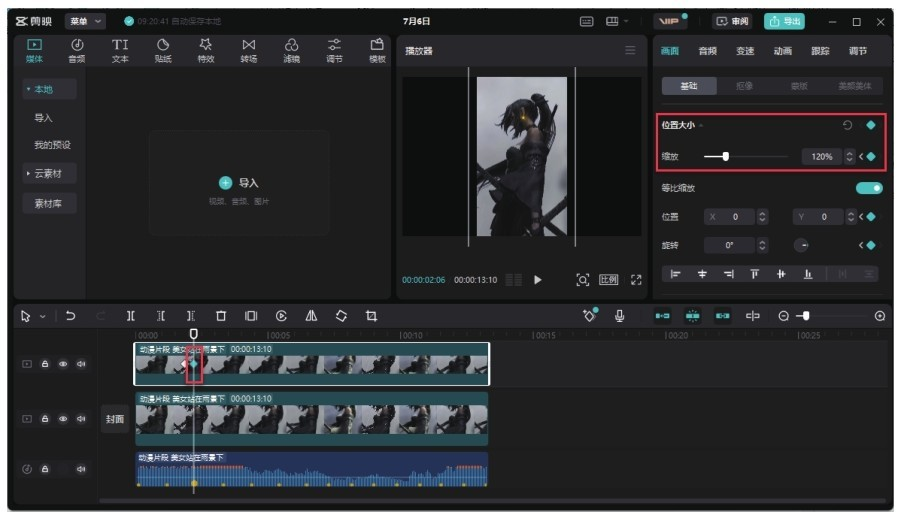901x518 pixels.
Task: Click the 审阅 review button
Action: click(733, 21)
